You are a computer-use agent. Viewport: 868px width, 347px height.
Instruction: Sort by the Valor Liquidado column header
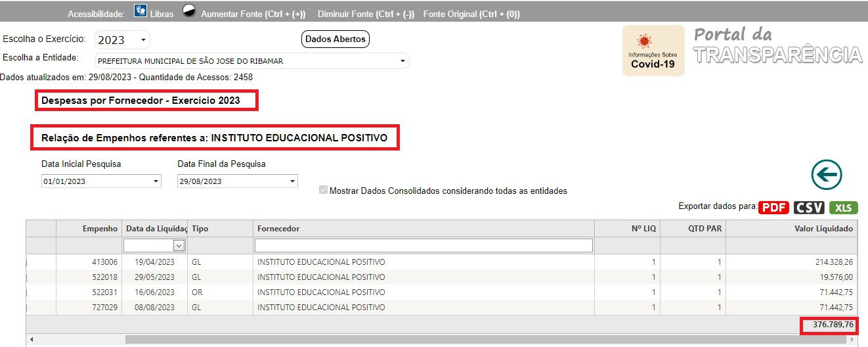tap(792, 229)
